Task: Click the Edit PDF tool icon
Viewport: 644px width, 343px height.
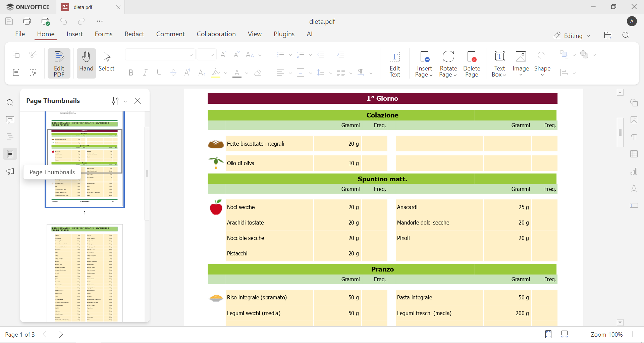Action: pyautogui.click(x=59, y=63)
